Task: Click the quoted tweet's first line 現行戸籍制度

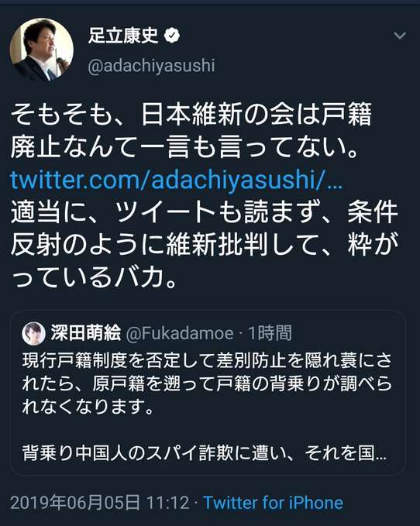Action: [x=207, y=361]
